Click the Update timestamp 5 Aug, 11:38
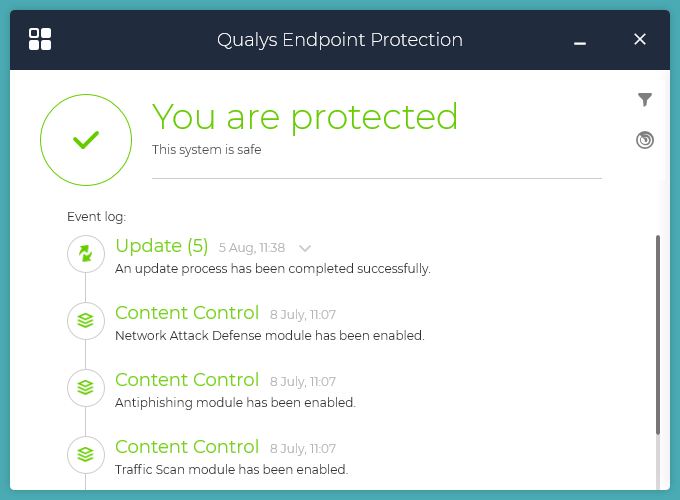Viewport: 680px width, 500px height. [252, 248]
